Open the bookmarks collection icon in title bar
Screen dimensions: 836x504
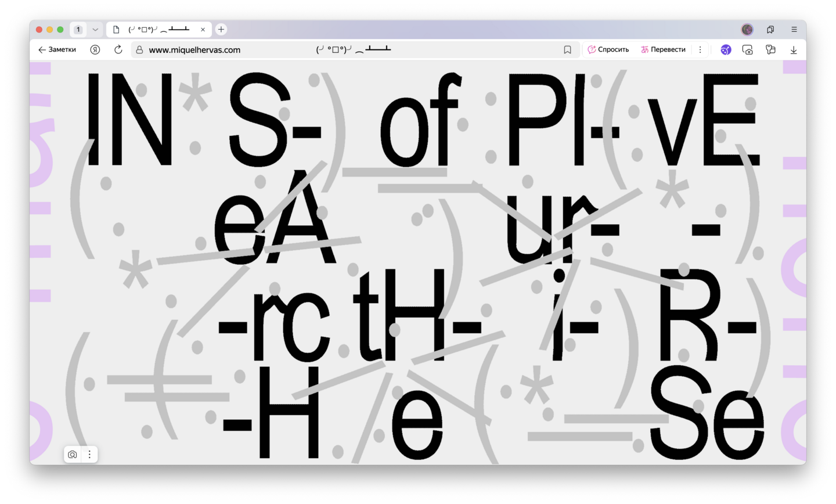point(770,30)
